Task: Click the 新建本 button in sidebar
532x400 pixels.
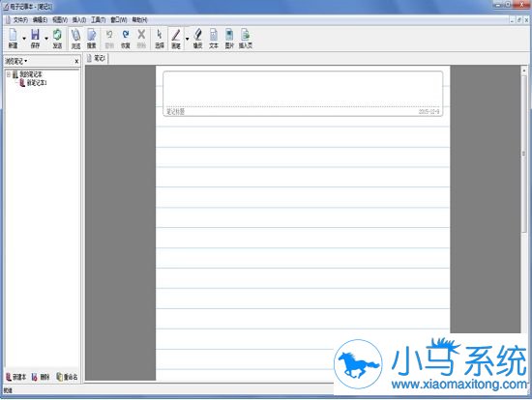Action: (15, 377)
